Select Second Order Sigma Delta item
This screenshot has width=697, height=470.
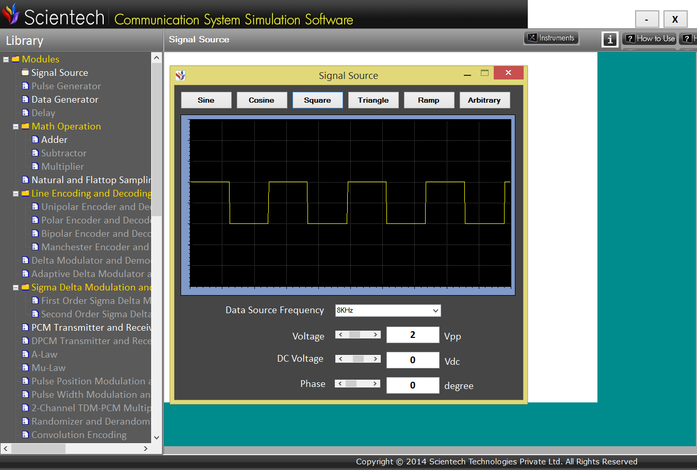click(96, 314)
